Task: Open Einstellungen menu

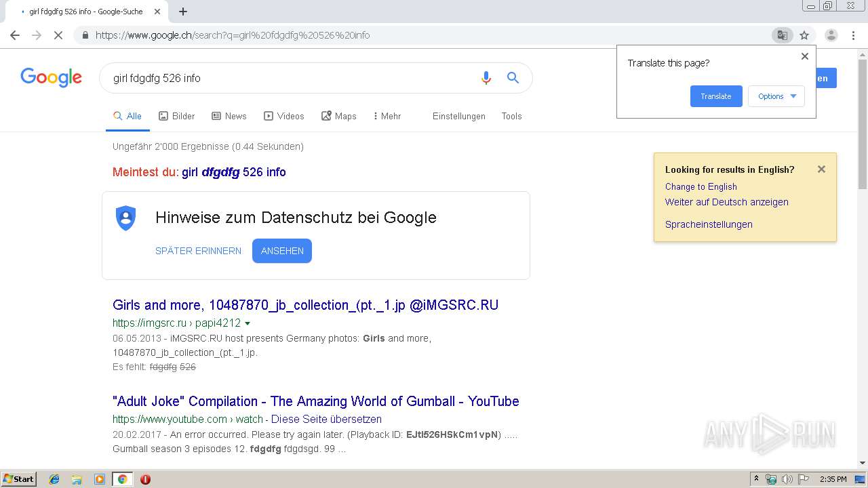Action: tap(459, 116)
